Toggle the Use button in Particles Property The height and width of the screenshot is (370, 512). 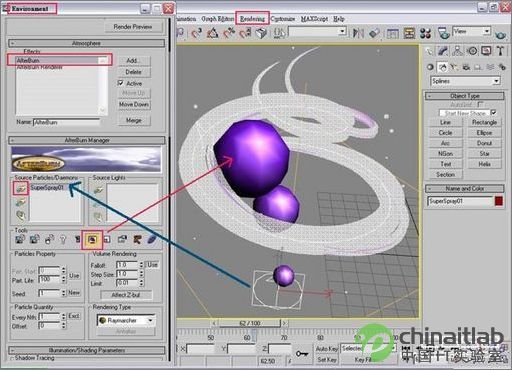point(74,276)
